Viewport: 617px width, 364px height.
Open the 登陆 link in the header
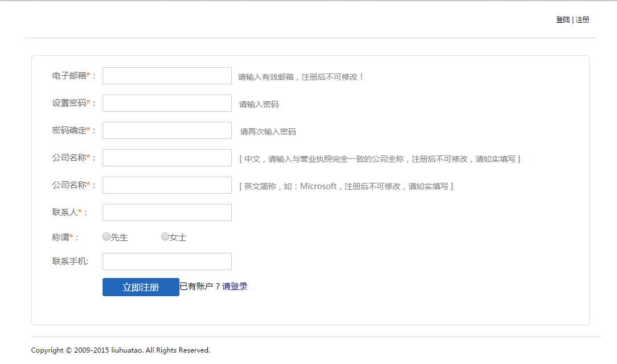(x=563, y=20)
